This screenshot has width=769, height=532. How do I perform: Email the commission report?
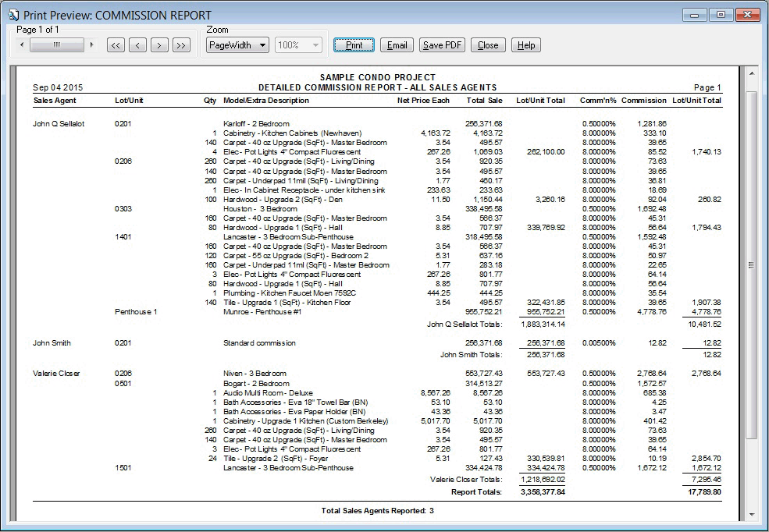[397, 45]
